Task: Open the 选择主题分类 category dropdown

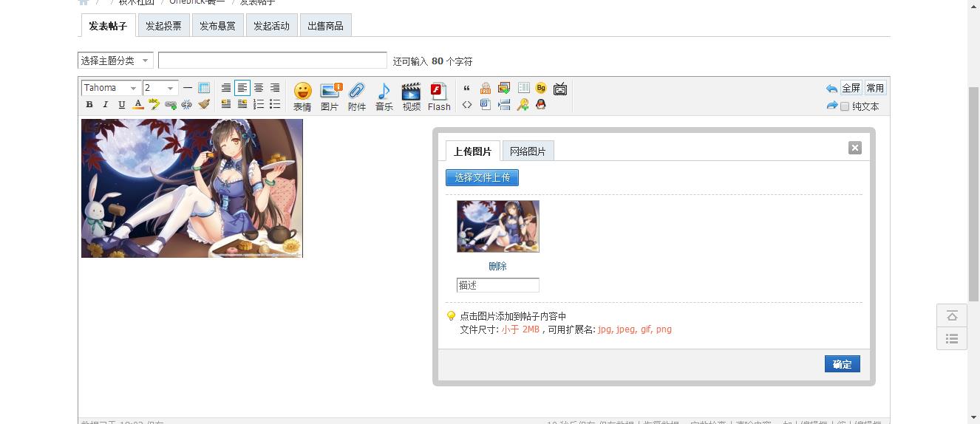Action: [115, 61]
